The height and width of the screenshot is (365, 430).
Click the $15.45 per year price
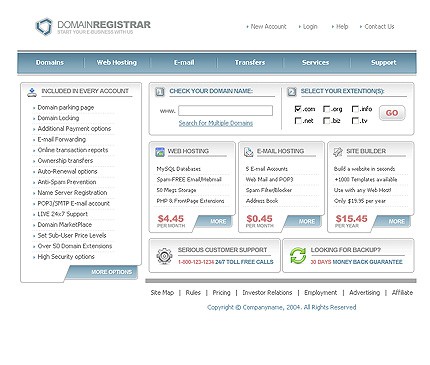click(351, 221)
